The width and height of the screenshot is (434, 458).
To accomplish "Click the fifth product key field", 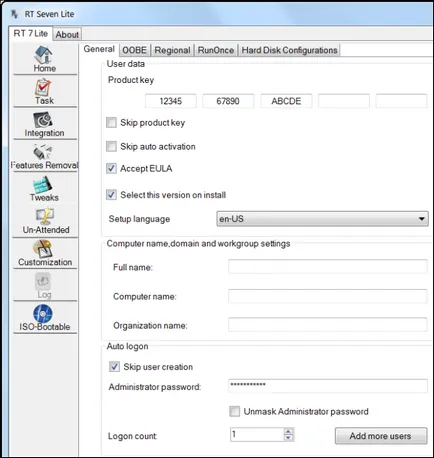I will tap(401, 101).
